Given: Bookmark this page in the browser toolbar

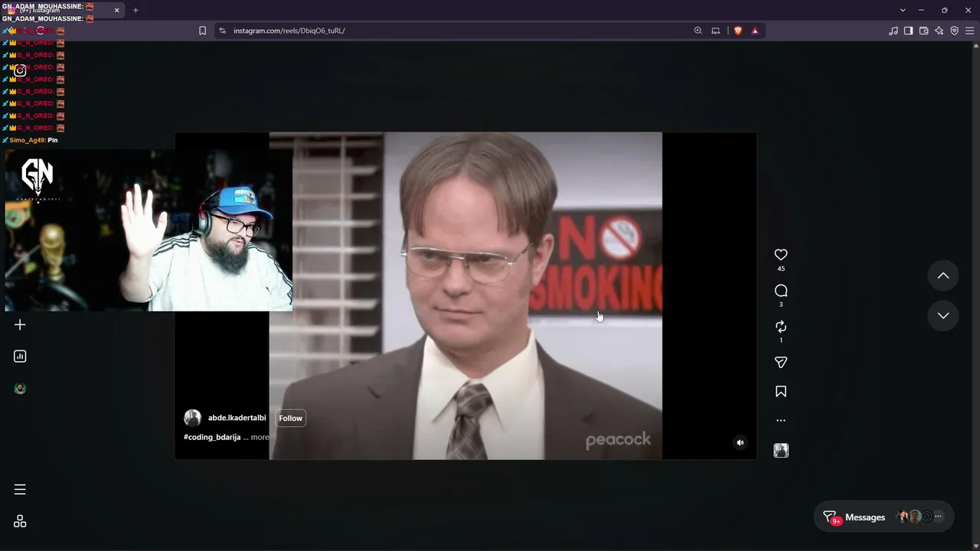Looking at the screenshot, I should tap(202, 31).
